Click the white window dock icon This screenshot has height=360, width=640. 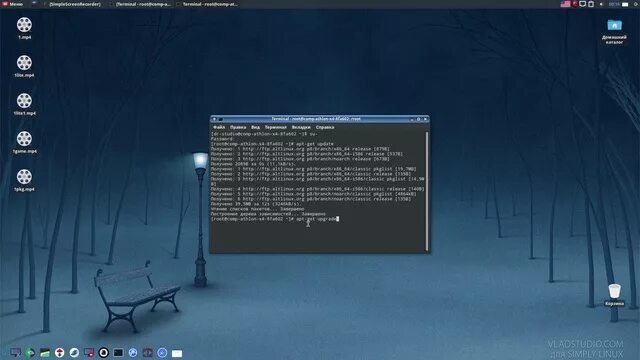click(177, 353)
